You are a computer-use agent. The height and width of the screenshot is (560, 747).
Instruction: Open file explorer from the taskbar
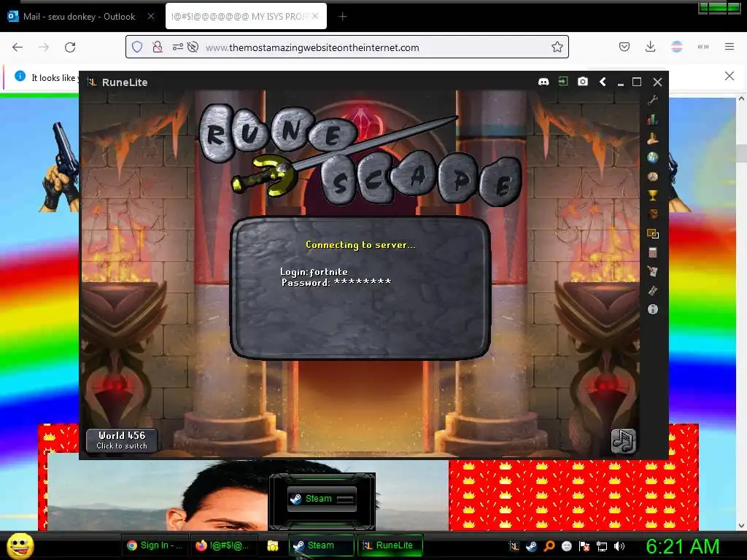point(273,545)
